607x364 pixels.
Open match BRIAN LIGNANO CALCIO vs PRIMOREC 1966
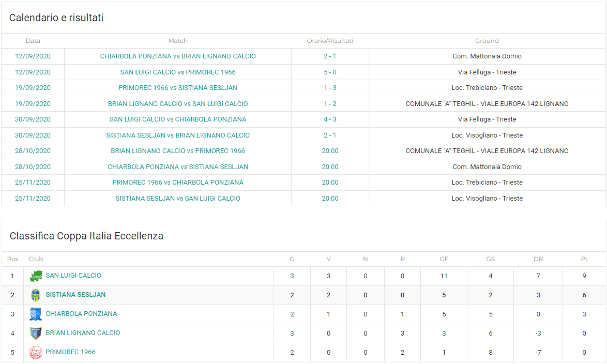[178, 151]
